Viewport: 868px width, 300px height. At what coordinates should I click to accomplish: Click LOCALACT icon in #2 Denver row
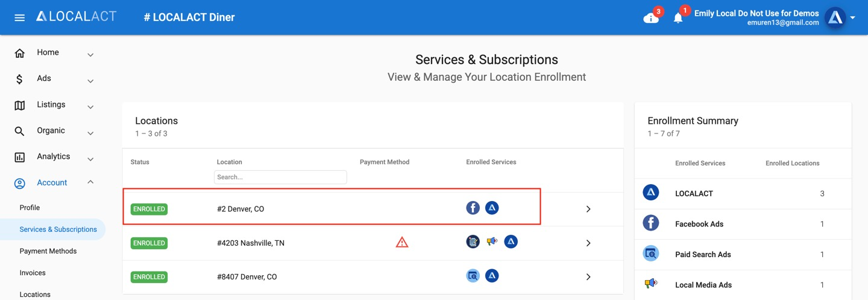pyautogui.click(x=492, y=208)
